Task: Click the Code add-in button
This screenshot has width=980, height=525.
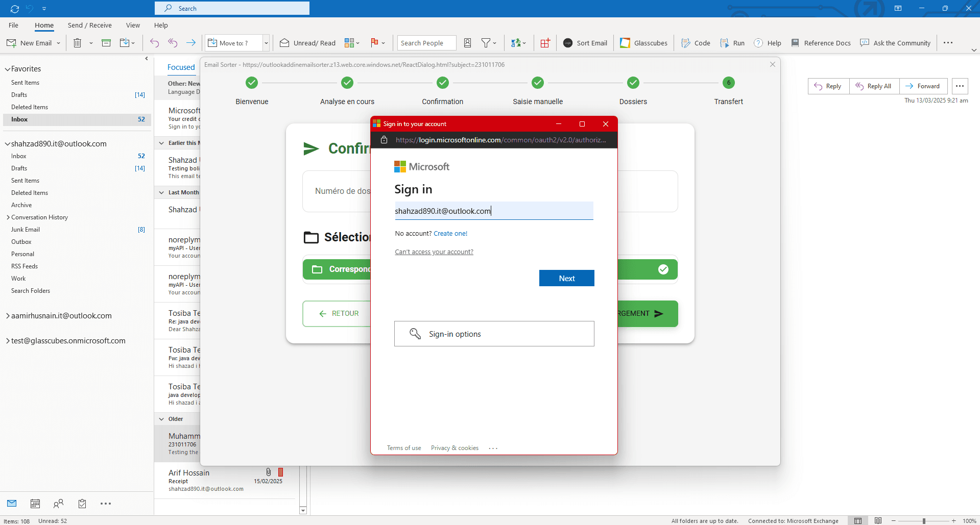Action: pyautogui.click(x=696, y=43)
